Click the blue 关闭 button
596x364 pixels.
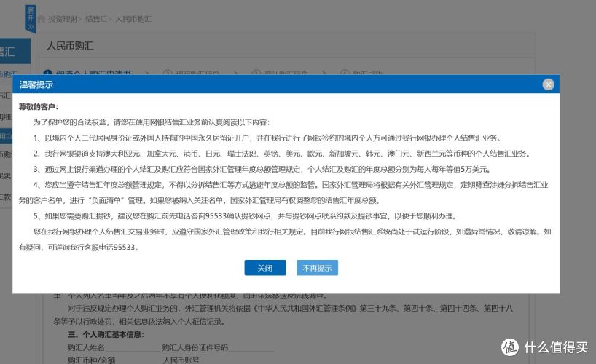(x=264, y=268)
